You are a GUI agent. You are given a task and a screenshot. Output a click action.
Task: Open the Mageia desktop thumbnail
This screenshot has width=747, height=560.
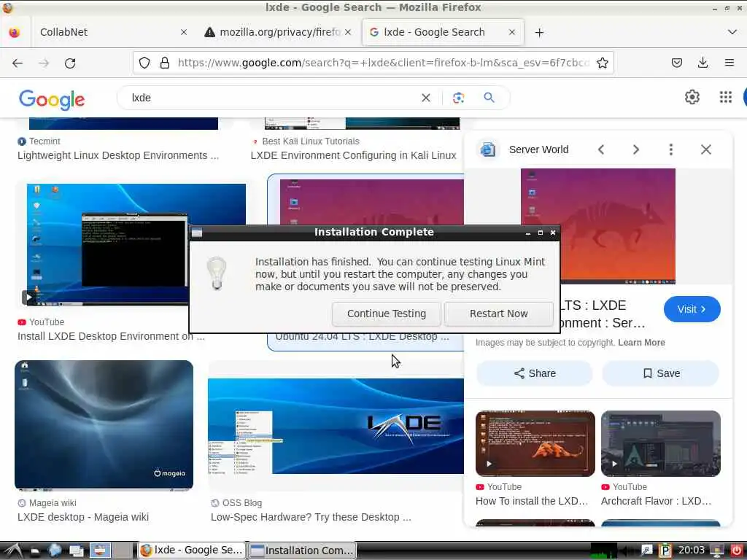pos(104,425)
